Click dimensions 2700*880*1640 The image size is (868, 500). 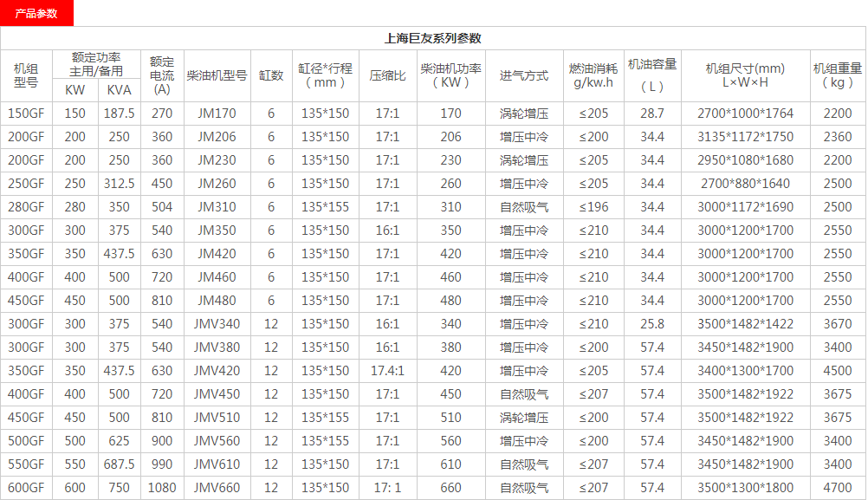(x=745, y=184)
